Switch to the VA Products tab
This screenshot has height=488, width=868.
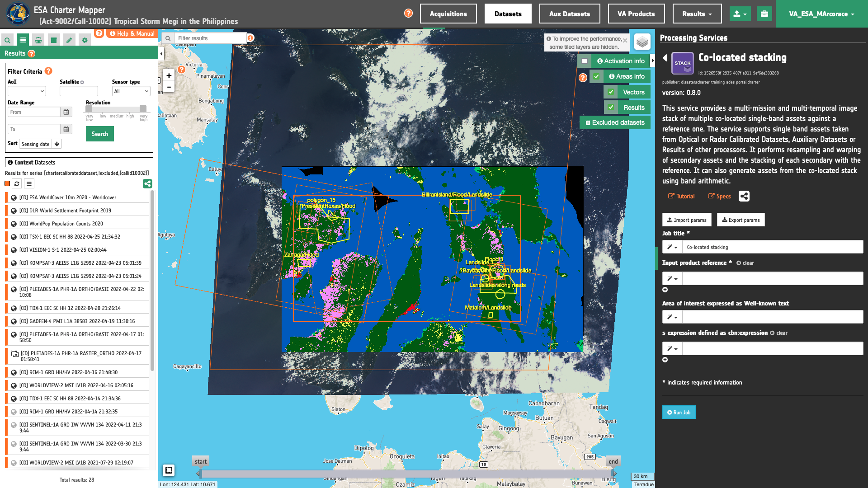[x=636, y=14]
